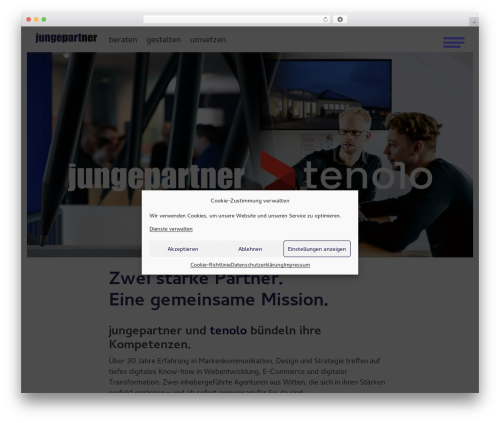Open the hamburger menu icon
The image size is (500, 423).
point(454,42)
